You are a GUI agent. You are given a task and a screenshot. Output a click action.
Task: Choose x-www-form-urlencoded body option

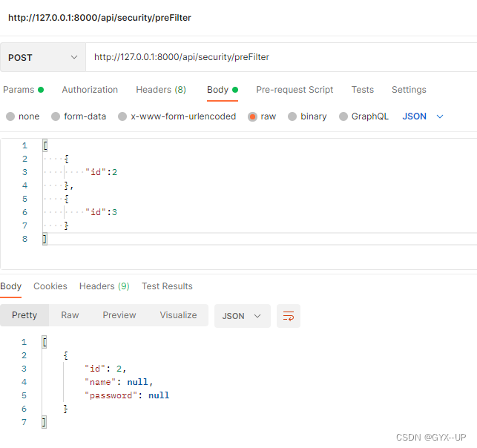[122, 116]
